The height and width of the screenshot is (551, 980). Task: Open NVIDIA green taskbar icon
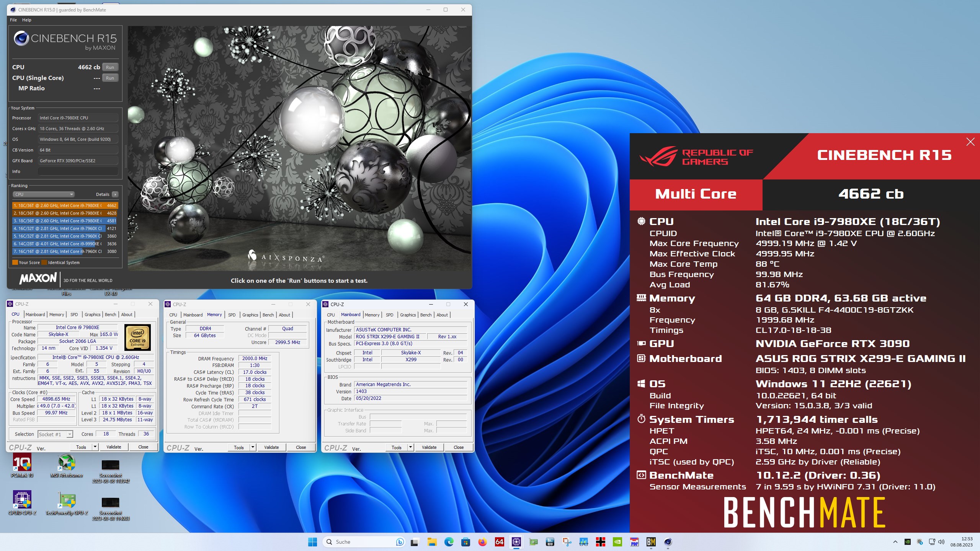[617, 542]
